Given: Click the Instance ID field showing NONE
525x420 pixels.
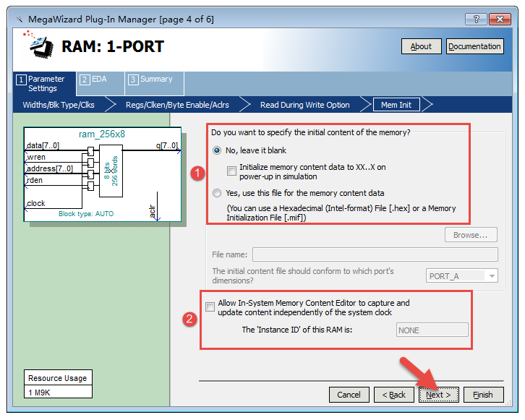Looking at the screenshot, I should tap(432, 330).
